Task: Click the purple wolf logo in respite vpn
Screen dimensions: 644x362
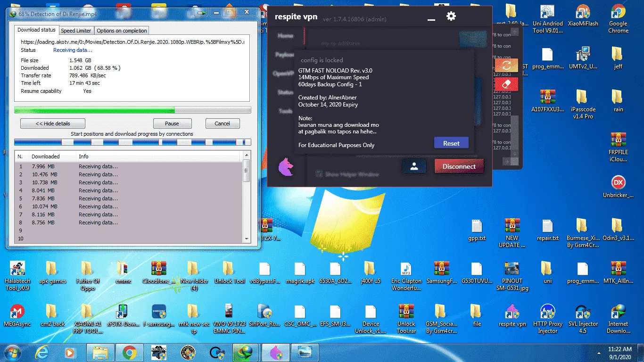Action: point(286,167)
